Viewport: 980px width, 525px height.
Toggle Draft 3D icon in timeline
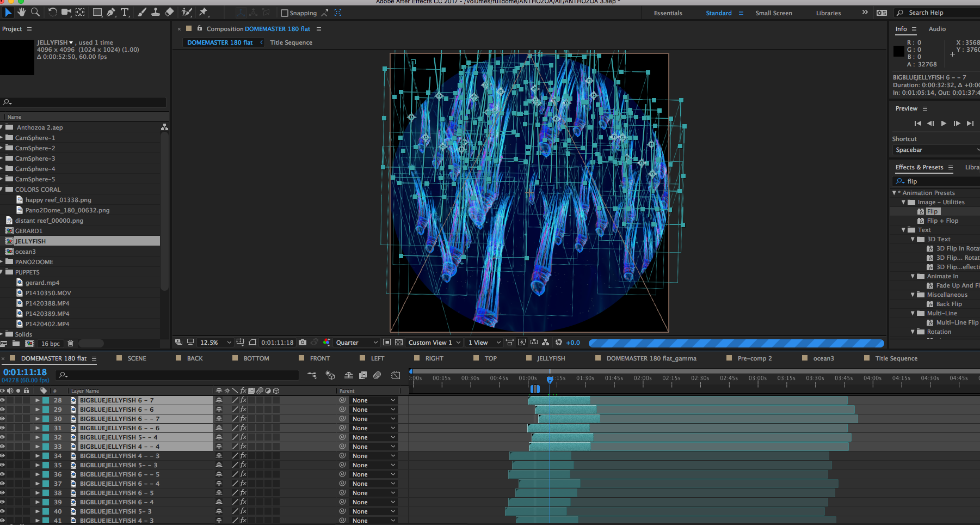pos(330,375)
